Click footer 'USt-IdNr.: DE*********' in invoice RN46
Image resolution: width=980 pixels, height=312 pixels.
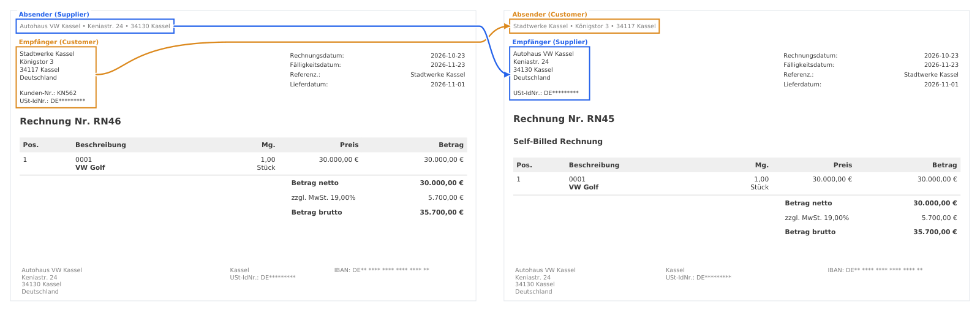(x=263, y=278)
